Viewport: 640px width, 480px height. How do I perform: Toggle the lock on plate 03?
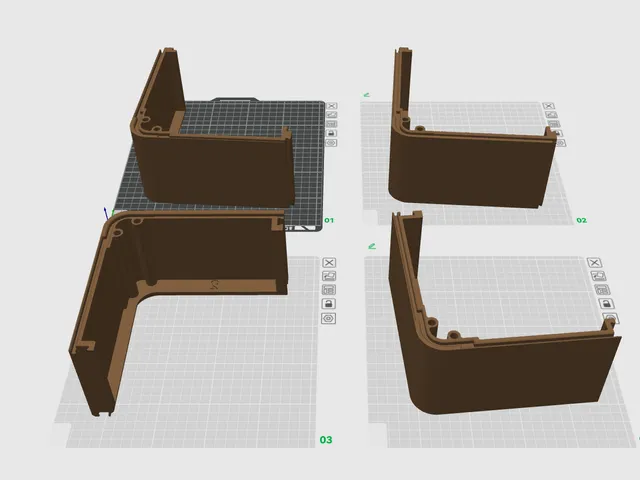(x=329, y=304)
